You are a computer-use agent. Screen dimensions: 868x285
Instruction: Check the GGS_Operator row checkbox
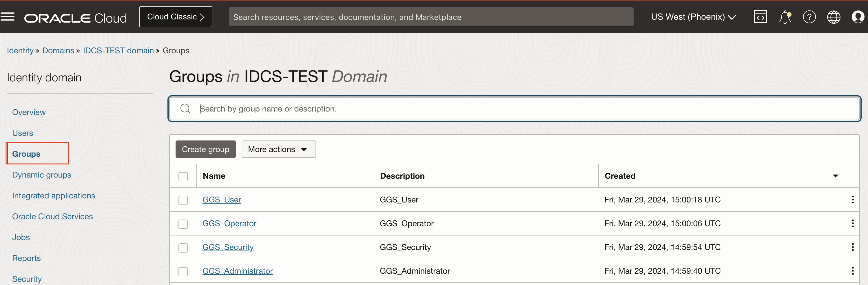[183, 224]
